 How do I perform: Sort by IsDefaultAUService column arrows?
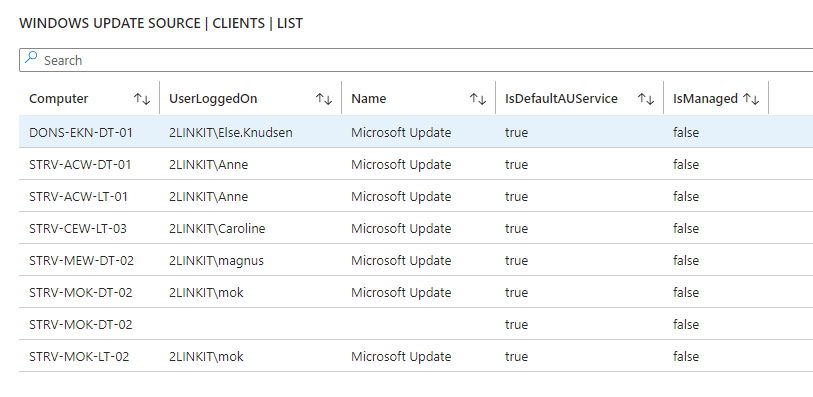[x=646, y=98]
